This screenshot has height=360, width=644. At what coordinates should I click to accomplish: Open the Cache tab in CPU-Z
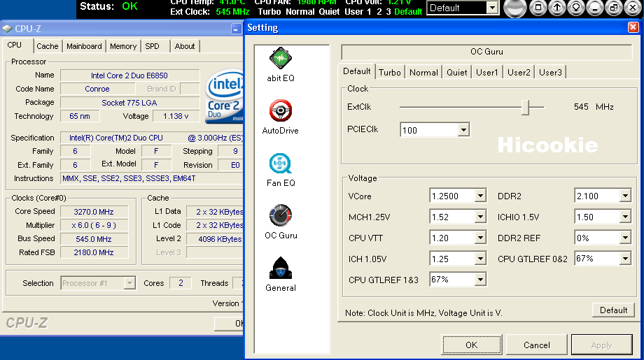[47, 46]
